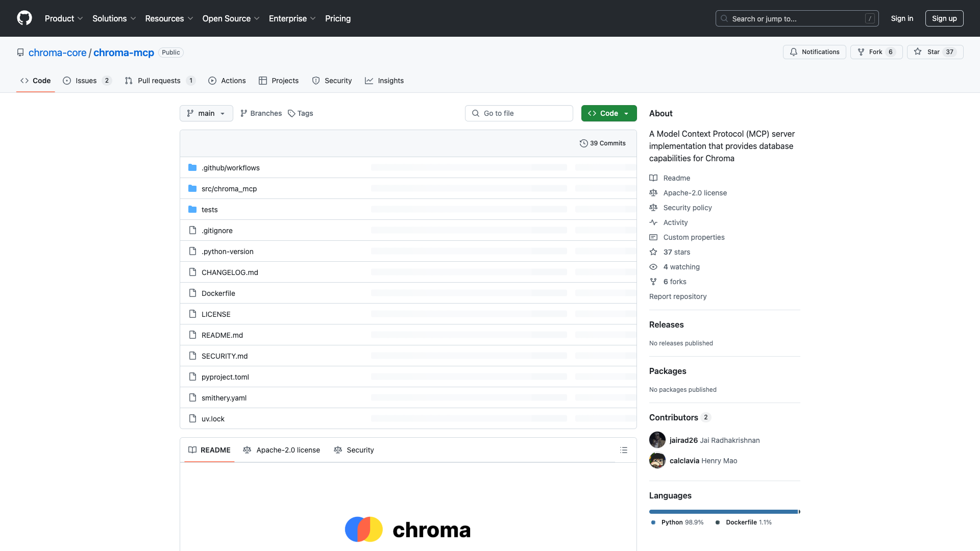Viewport: 980px width, 551px height.
Task: Open the main branch selector dropdown
Action: pyautogui.click(x=206, y=113)
